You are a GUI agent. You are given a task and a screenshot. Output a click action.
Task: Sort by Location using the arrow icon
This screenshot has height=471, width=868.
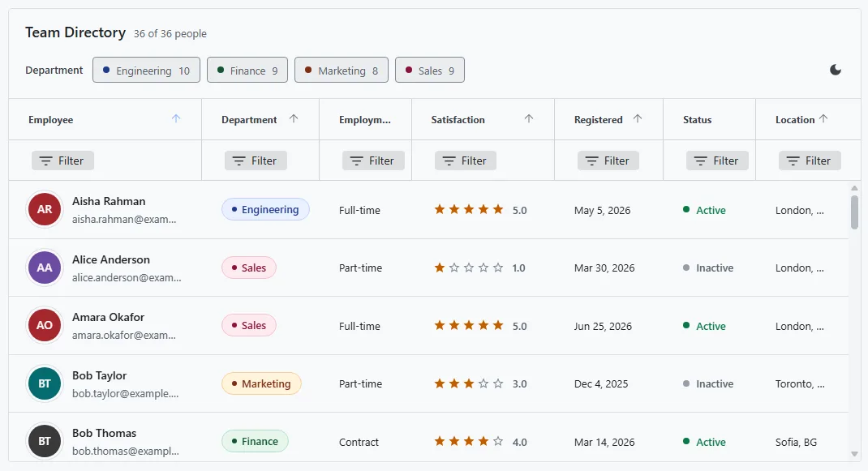coord(823,118)
